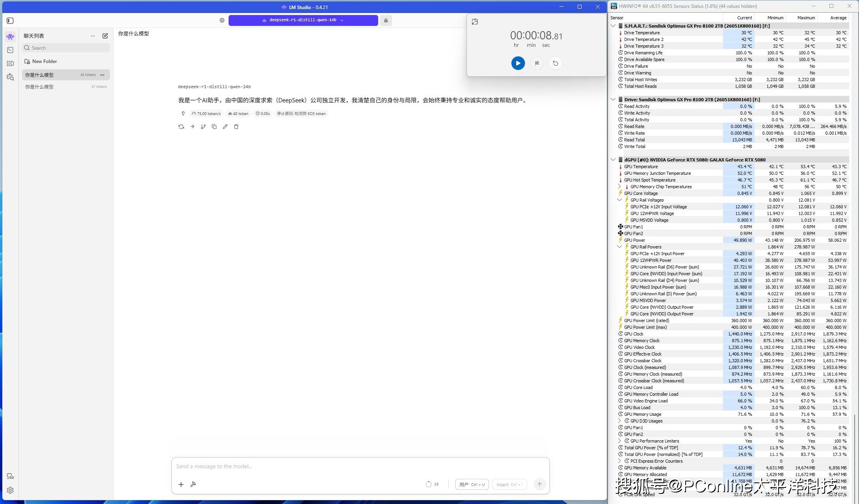859x504 pixels.
Task: Open deepseek-r1-distill-qwen-14b model selector dropdown
Action: click(x=303, y=20)
